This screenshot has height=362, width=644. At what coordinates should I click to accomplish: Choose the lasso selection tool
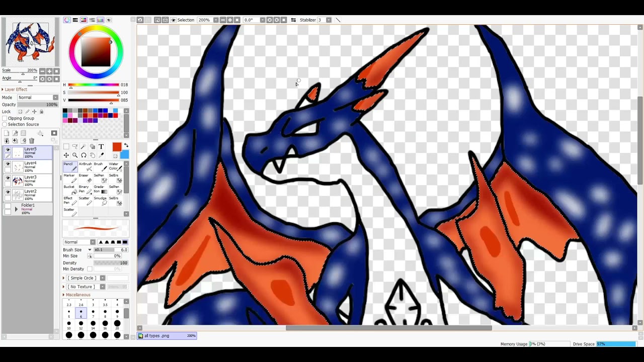[x=75, y=147]
